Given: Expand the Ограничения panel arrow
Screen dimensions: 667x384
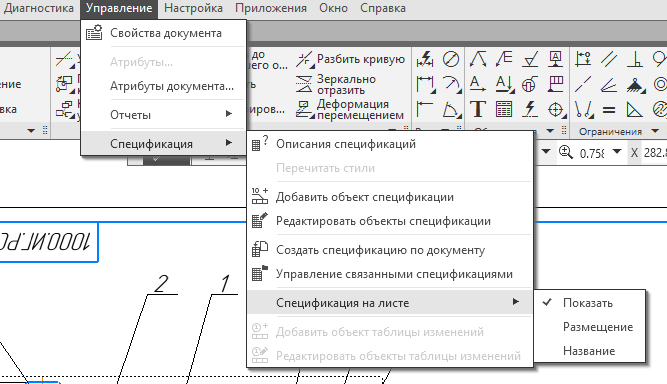Looking at the screenshot, I should [655, 131].
